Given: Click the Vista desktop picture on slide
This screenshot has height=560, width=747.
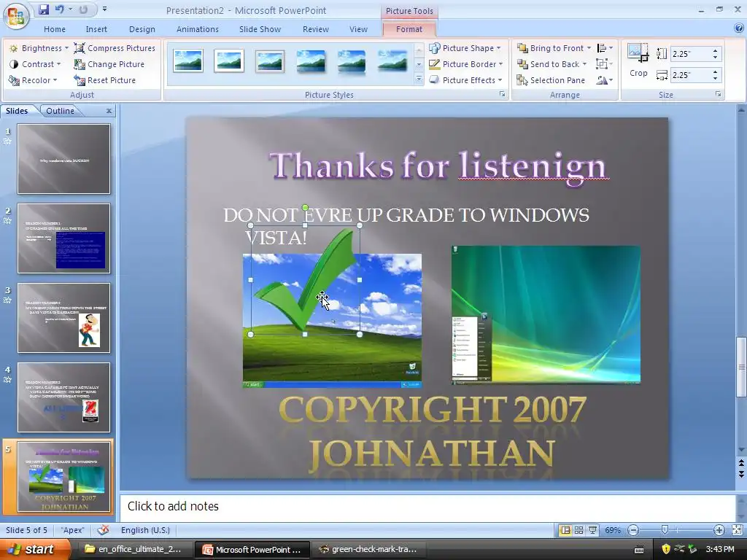Looking at the screenshot, I should pos(546,315).
